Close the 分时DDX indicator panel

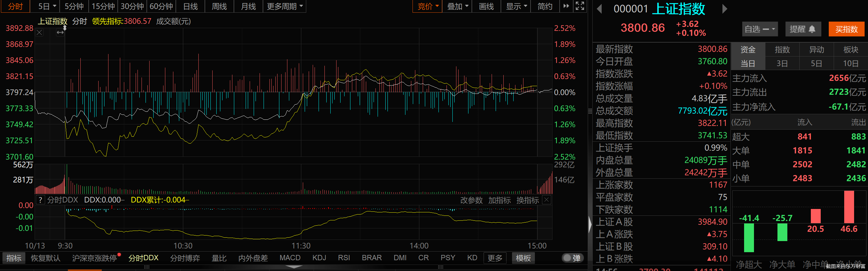point(547,200)
